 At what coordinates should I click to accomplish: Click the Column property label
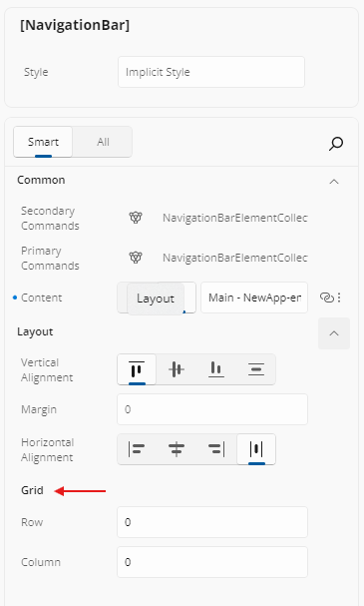pos(41,562)
